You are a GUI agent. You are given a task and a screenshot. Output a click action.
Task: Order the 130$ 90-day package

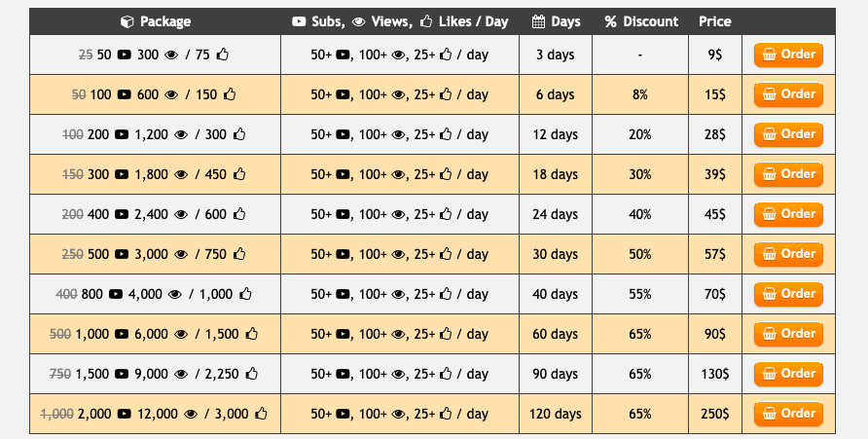click(x=788, y=374)
